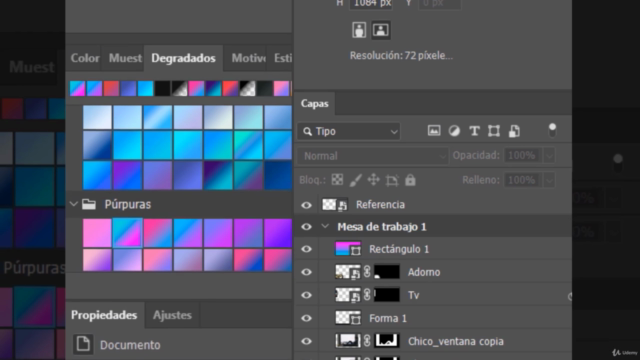The width and height of the screenshot is (640, 360).
Task: Open the Opacidad slider dropdown arrow
Action: (x=549, y=156)
